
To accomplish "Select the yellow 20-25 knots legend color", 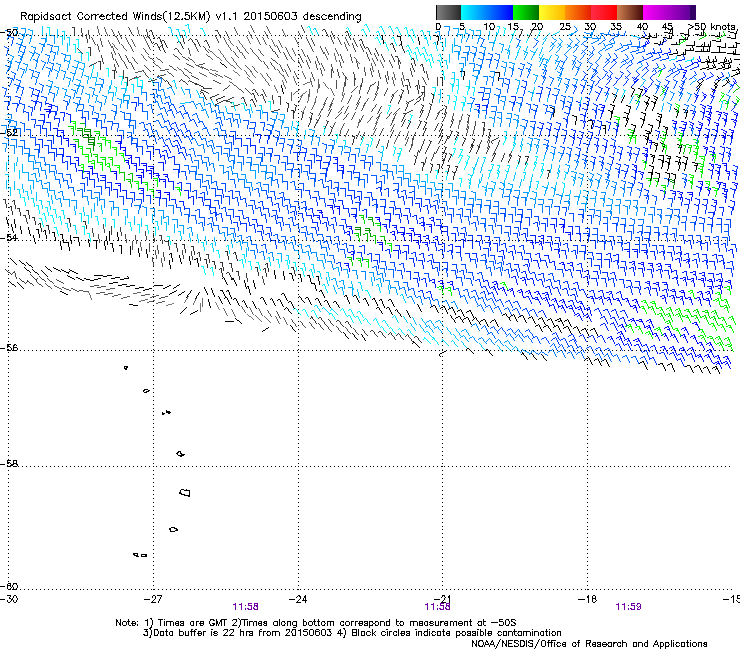I will pos(552,12).
